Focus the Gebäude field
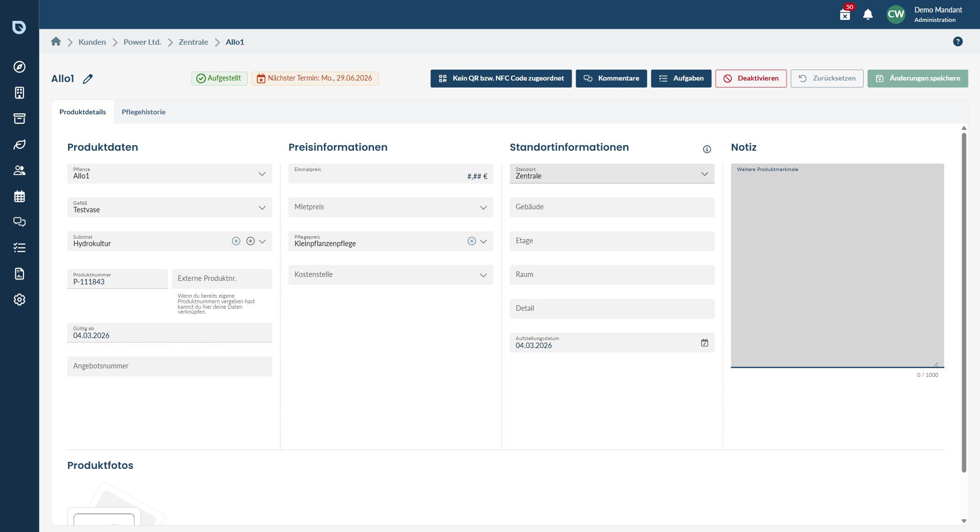Viewport: 980px width, 532px height. tap(612, 207)
